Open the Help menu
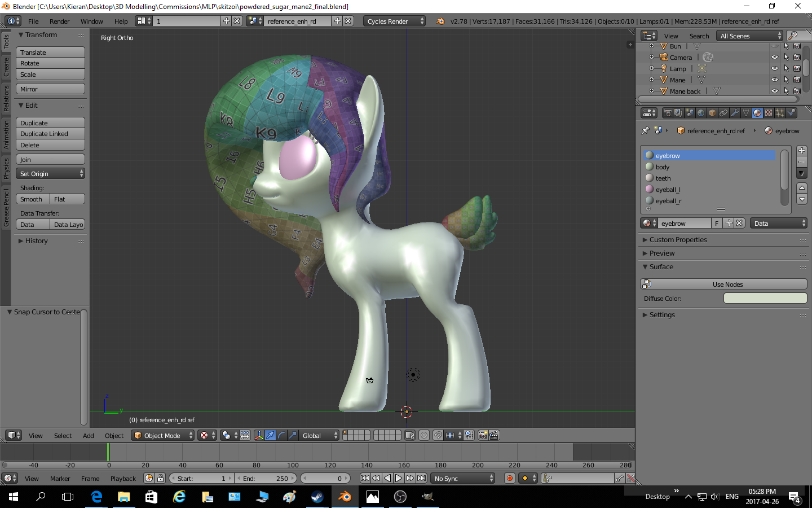 (121, 21)
